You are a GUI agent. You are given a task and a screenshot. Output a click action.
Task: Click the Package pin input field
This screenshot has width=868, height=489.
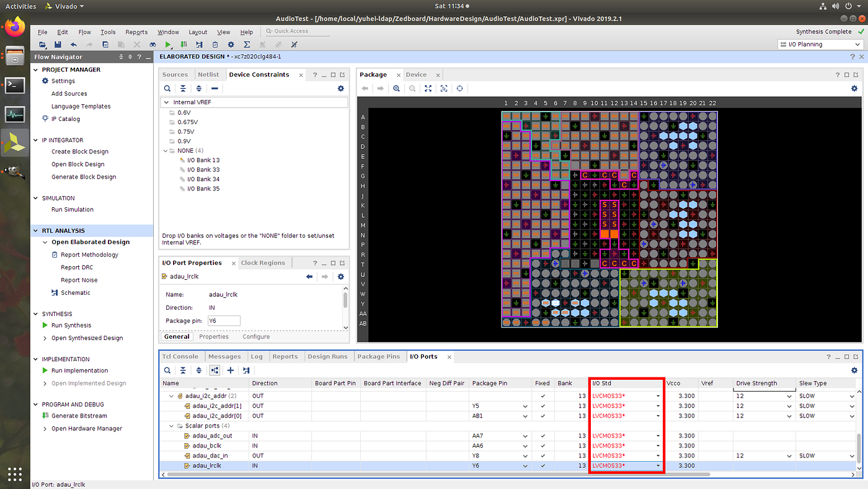224,321
